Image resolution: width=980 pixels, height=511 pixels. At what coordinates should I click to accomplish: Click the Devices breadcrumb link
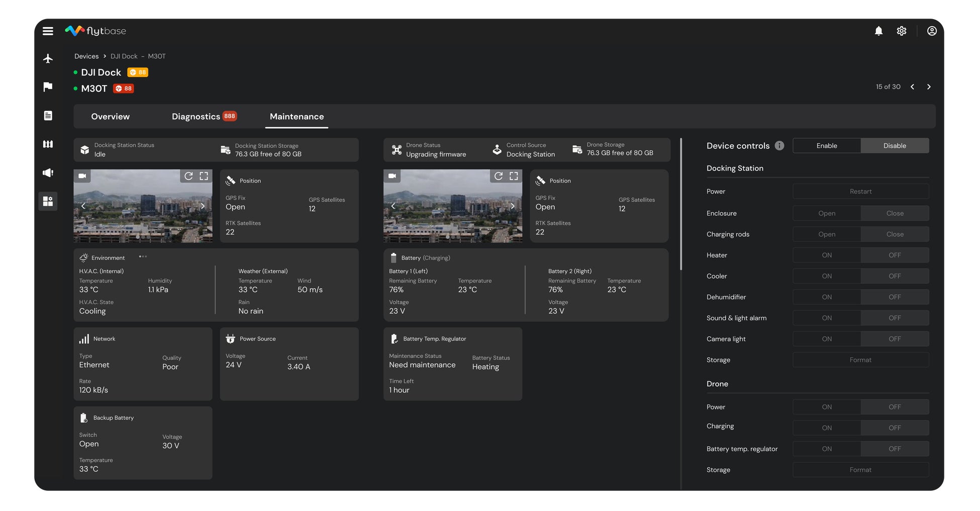tap(86, 56)
